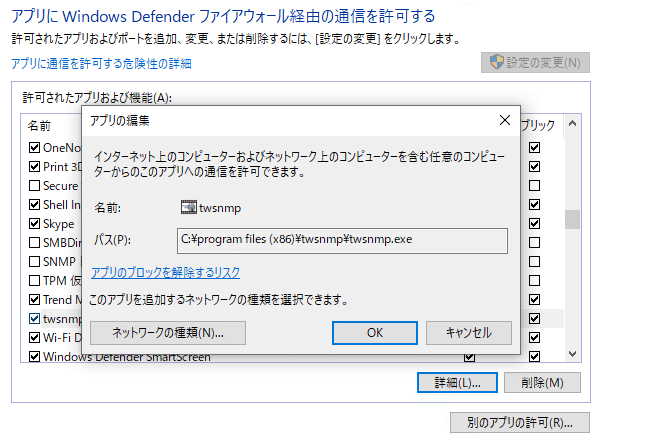Enable the SNMP row's left checkbox
This screenshot has height=444, width=653.
click(35, 262)
